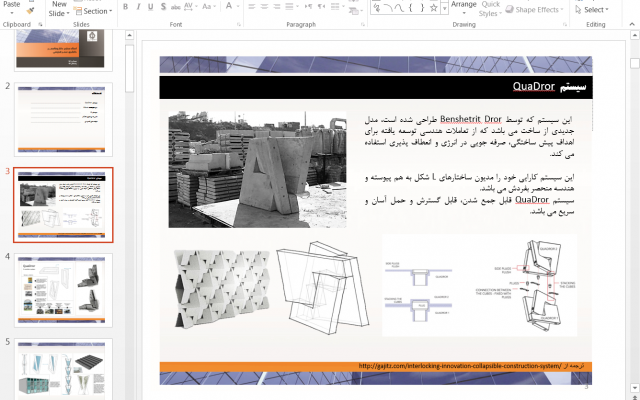Click the thumbnail pane scroll-up arrow
The width and height of the screenshot is (640, 400).
129,35
